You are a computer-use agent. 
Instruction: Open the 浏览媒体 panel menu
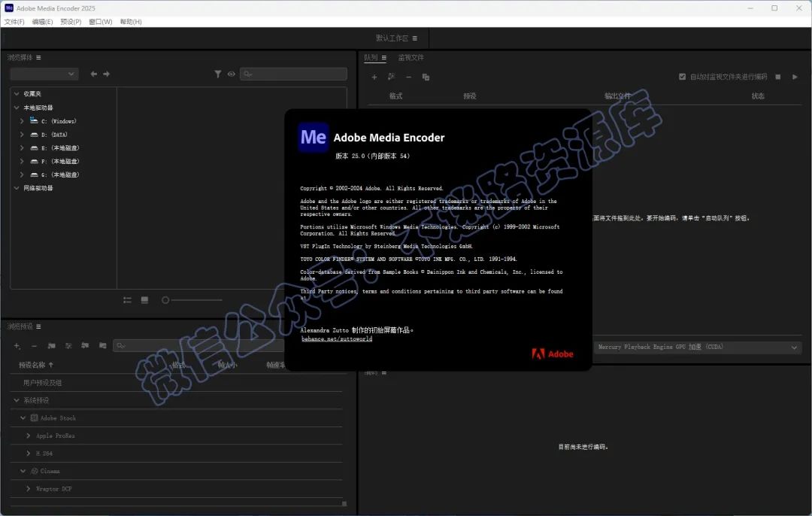click(38, 57)
